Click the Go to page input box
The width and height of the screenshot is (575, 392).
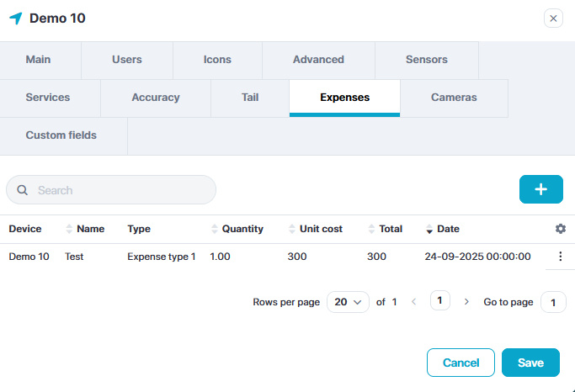[553, 302]
